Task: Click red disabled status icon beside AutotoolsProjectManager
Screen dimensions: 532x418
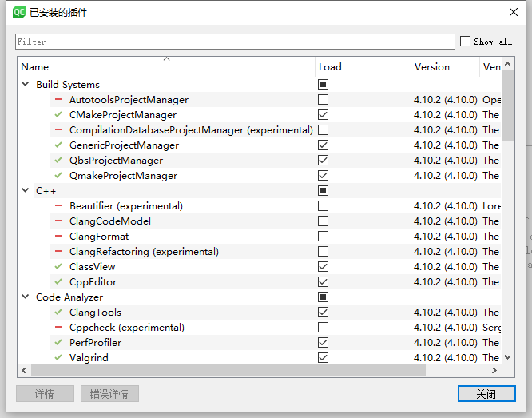Action: (x=58, y=99)
